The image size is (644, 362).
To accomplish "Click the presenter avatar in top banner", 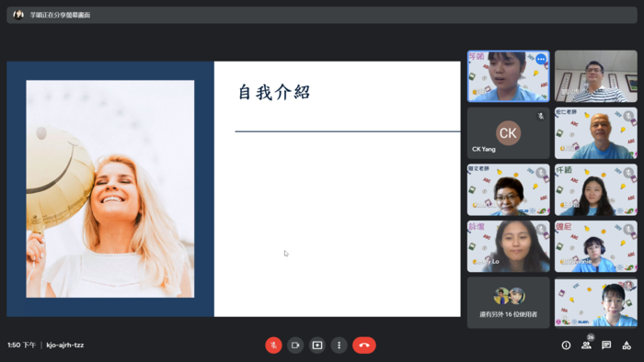I will click(x=18, y=16).
